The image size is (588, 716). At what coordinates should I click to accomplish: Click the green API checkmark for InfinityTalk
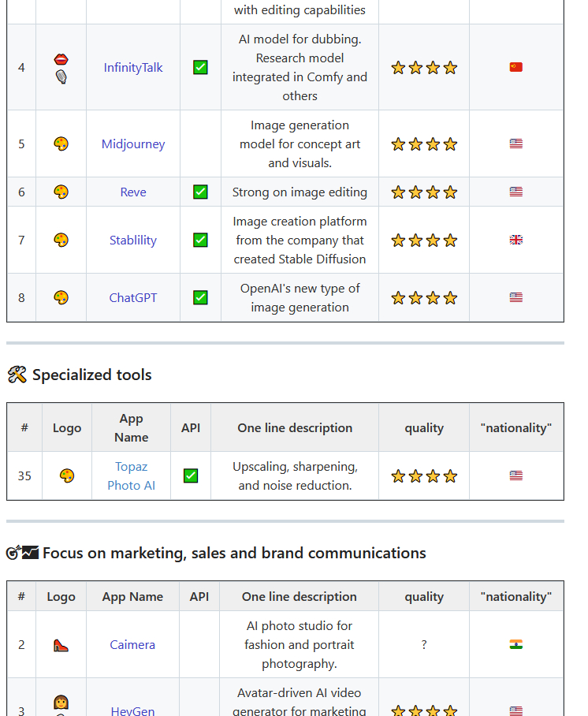click(200, 68)
